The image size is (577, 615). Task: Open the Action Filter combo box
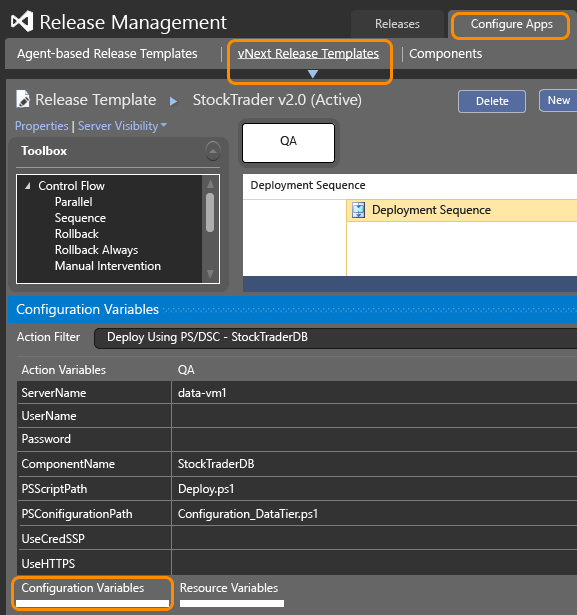tap(335, 338)
